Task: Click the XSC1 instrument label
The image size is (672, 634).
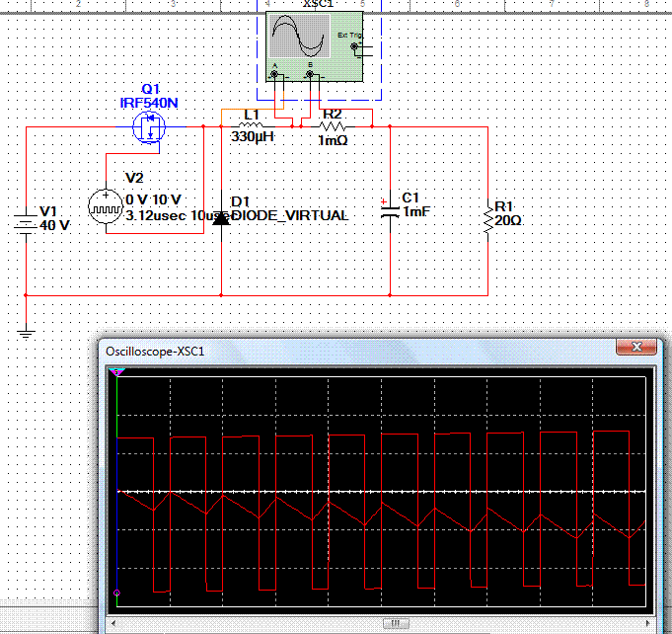Action: point(318,3)
